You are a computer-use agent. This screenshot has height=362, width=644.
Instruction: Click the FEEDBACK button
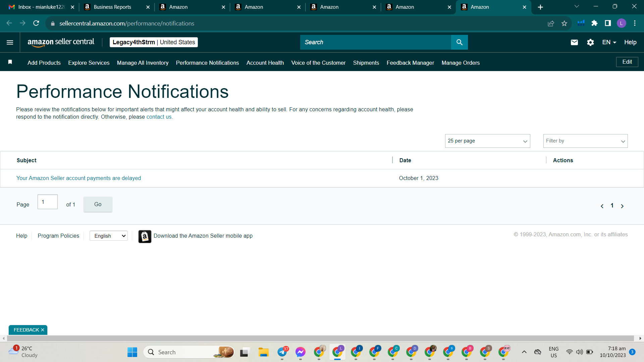tap(26, 330)
